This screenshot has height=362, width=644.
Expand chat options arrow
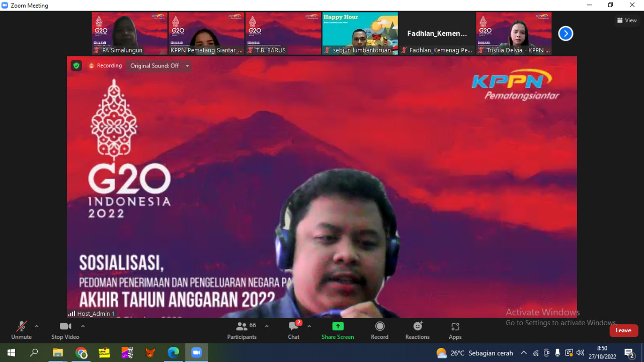click(x=309, y=326)
